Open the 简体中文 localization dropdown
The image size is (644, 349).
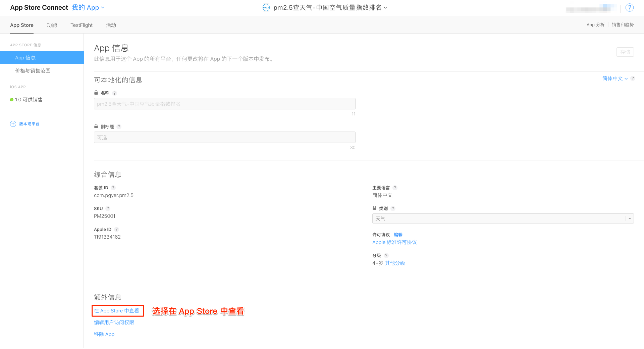pos(615,79)
